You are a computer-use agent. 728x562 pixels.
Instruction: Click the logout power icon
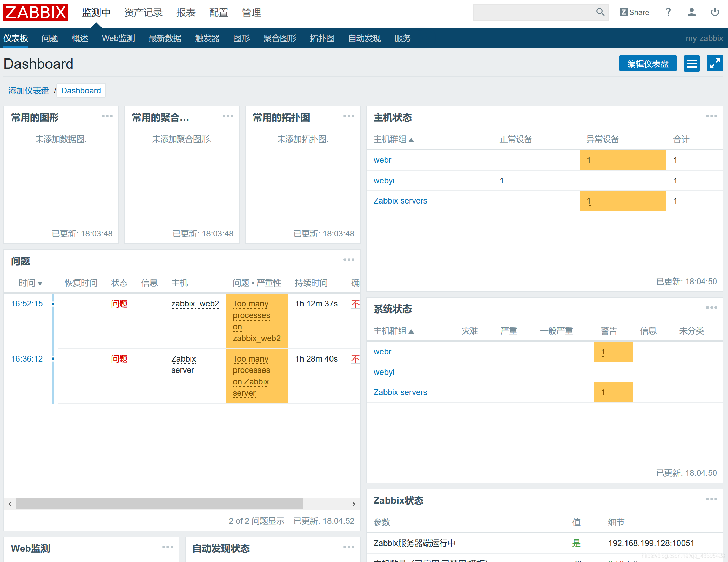click(715, 12)
